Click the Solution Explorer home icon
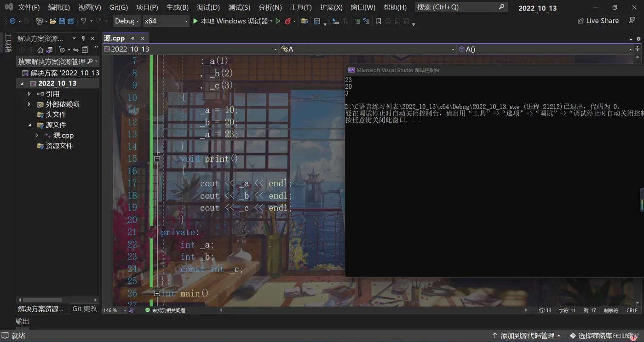Viewport: 644px width, 342px height. coord(40,50)
